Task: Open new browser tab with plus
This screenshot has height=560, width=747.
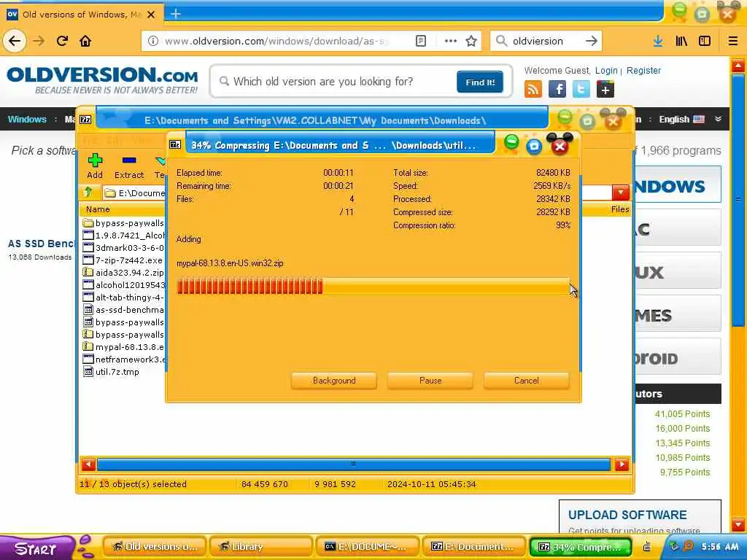Action: [x=175, y=14]
